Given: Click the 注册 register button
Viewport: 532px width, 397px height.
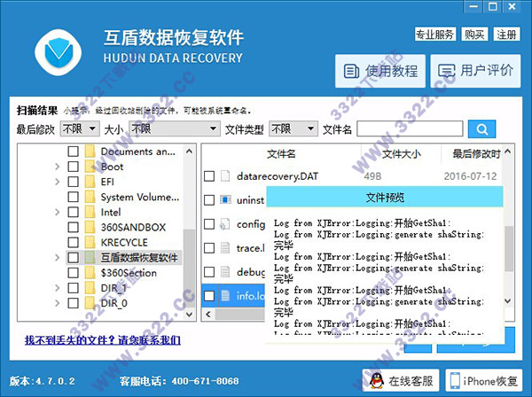Looking at the screenshot, I should [506, 35].
